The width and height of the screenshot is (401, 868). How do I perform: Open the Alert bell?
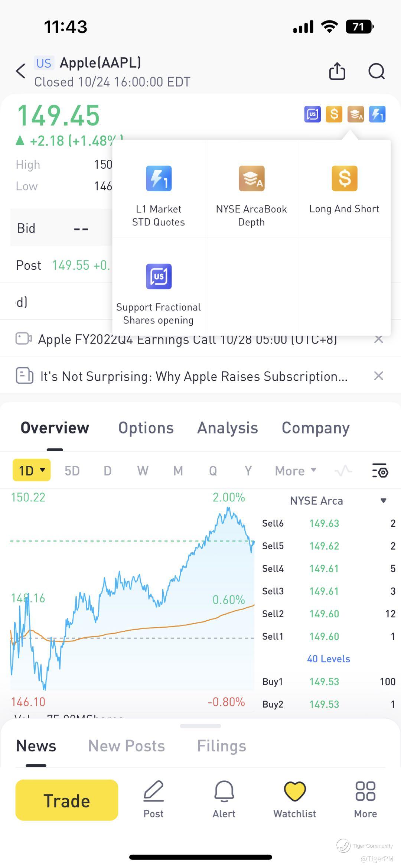[x=224, y=791]
